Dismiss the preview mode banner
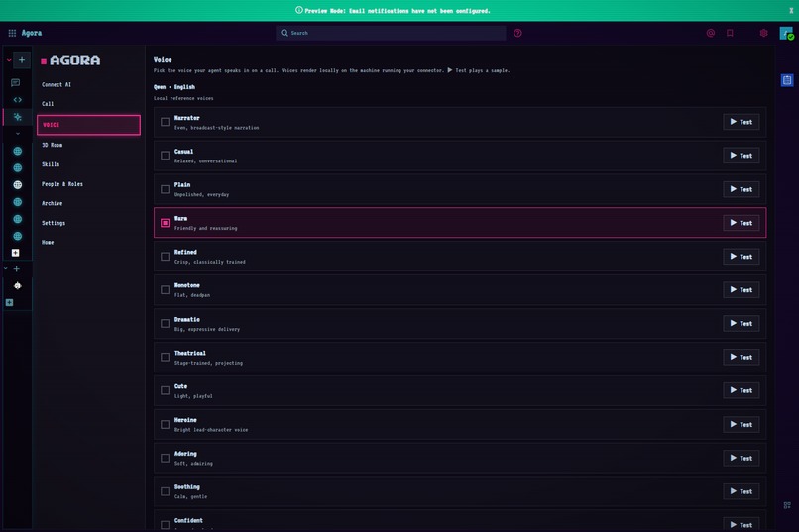The height and width of the screenshot is (532, 799). pyautogui.click(x=791, y=10)
